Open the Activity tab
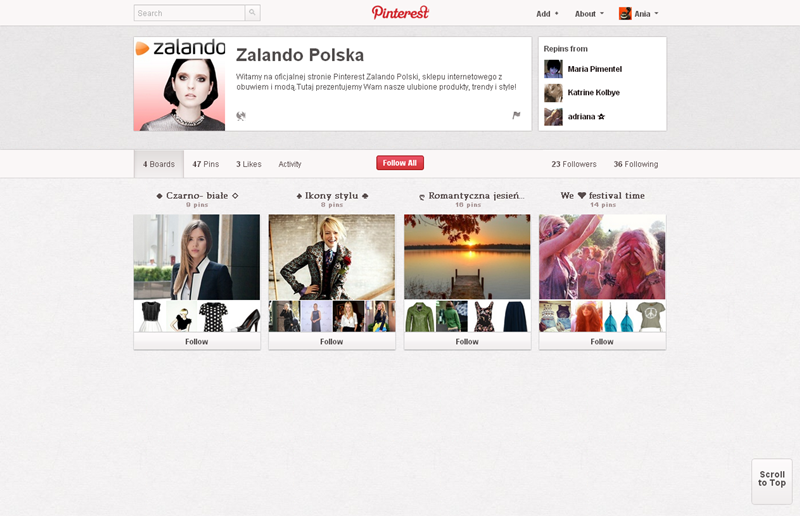This screenshot has width=800, height=516. 290,164
